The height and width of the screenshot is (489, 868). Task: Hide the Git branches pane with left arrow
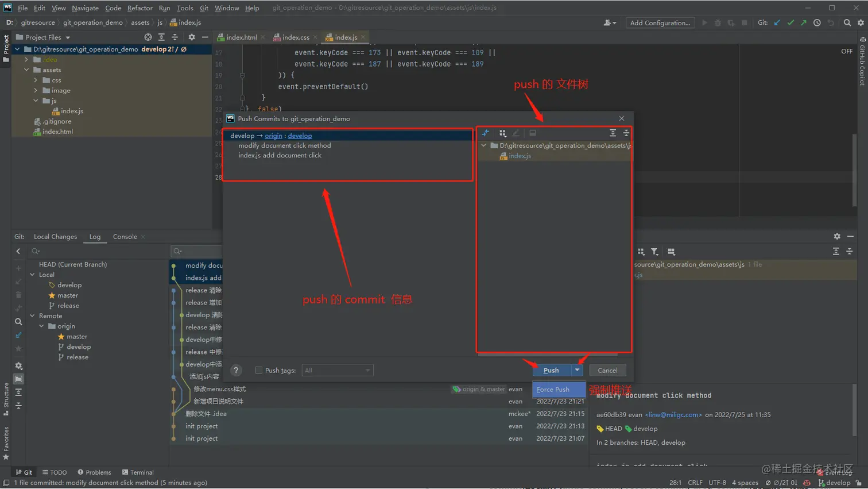(x=18, y=251)
